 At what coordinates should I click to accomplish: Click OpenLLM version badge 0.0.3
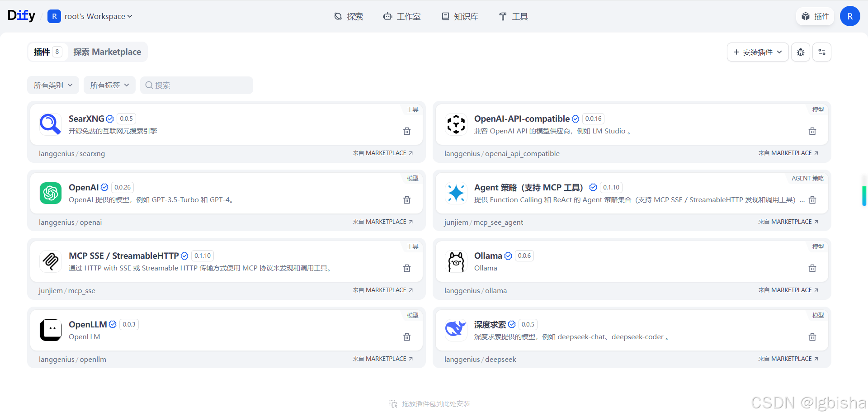(129, 324)
